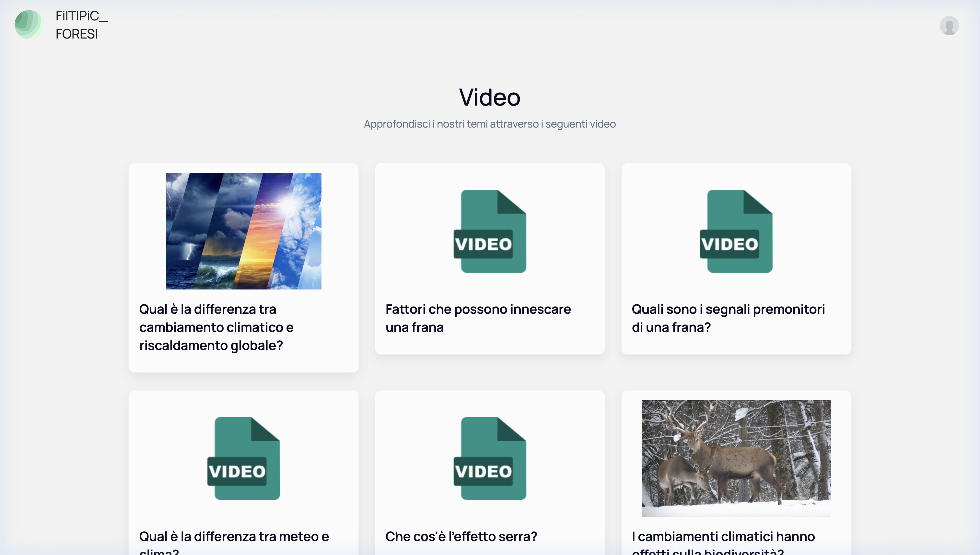
Task: Open 'Che cos'è l'effetto serra?' title
Action: tap(461, 536)
